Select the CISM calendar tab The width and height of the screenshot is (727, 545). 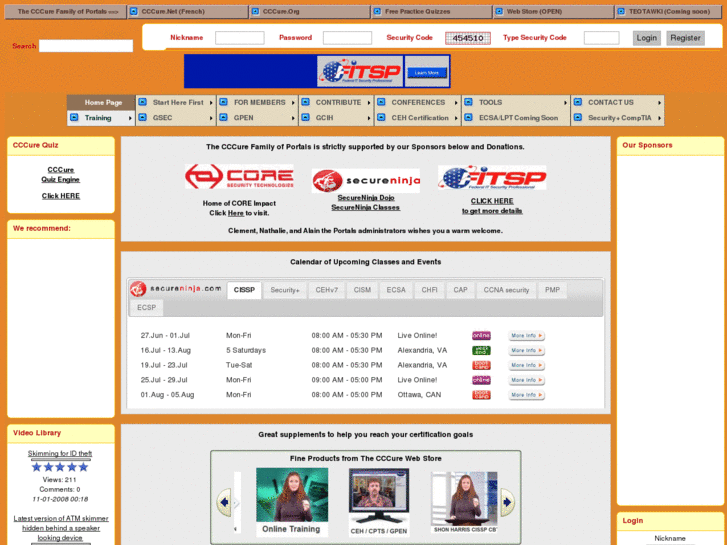[x=362, y=290]
